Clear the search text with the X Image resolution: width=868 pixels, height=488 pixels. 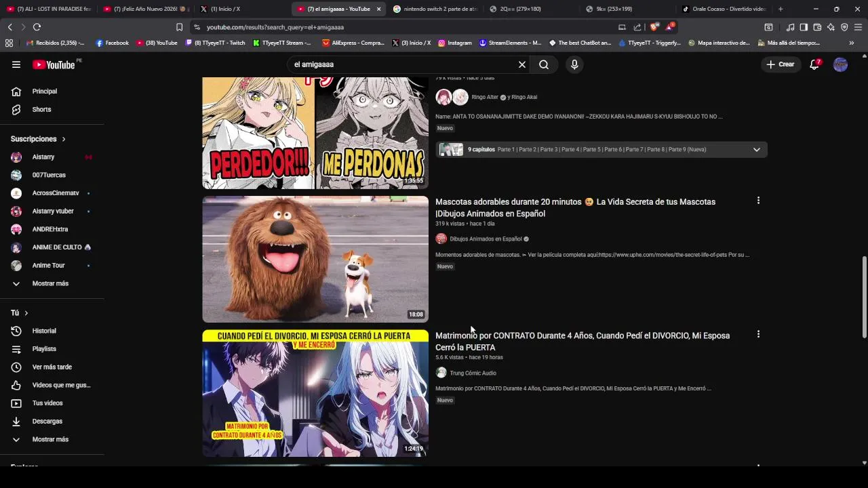pos(522,64)
